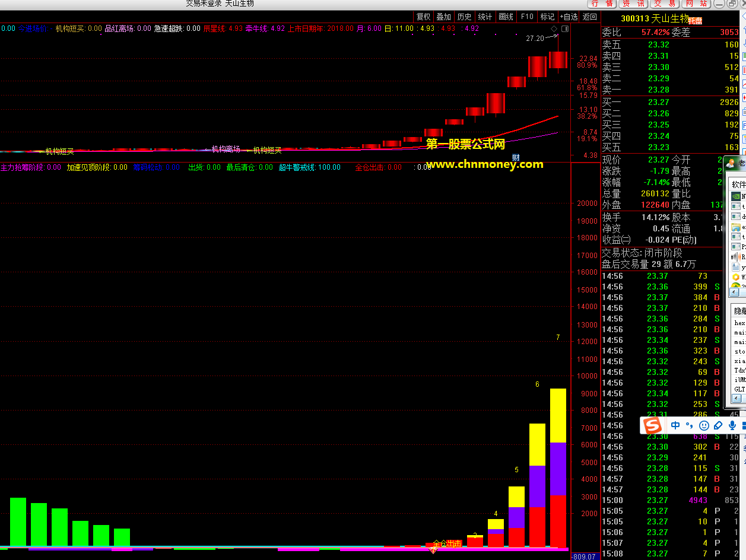
Task: Click the +自选 add to watchlist button
Action: 568,17
